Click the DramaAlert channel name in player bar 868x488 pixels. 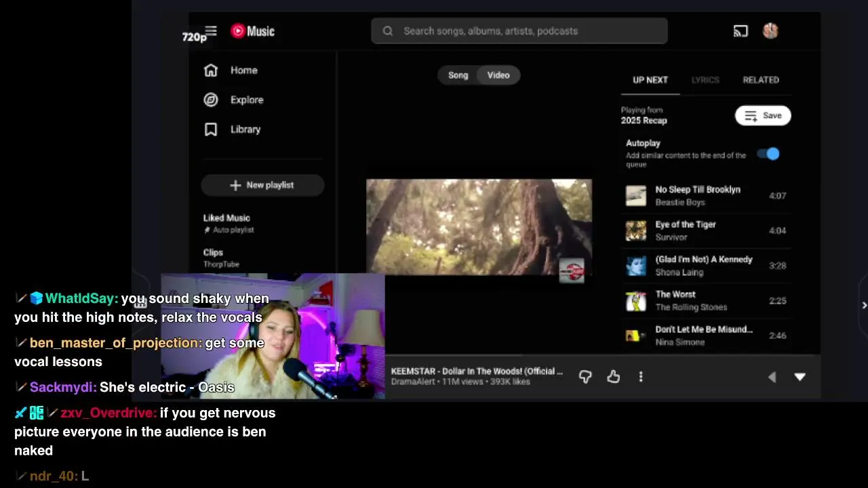tap(413, 382)
